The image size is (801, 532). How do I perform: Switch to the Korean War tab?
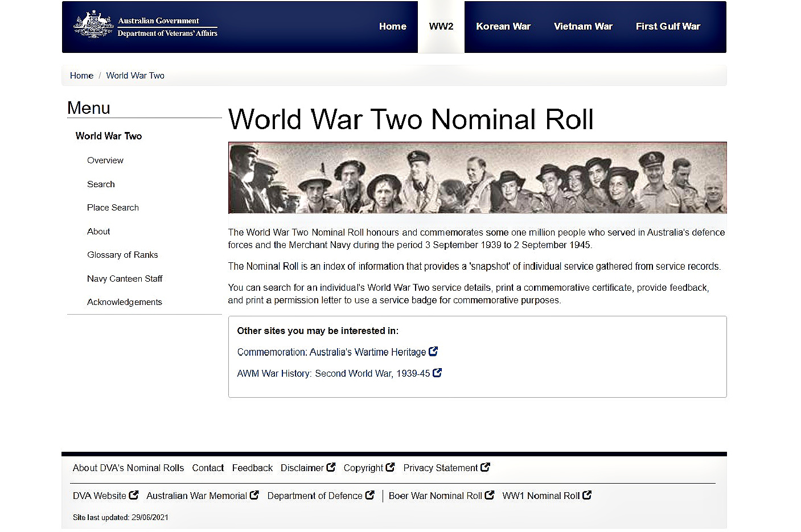(503, 26)
